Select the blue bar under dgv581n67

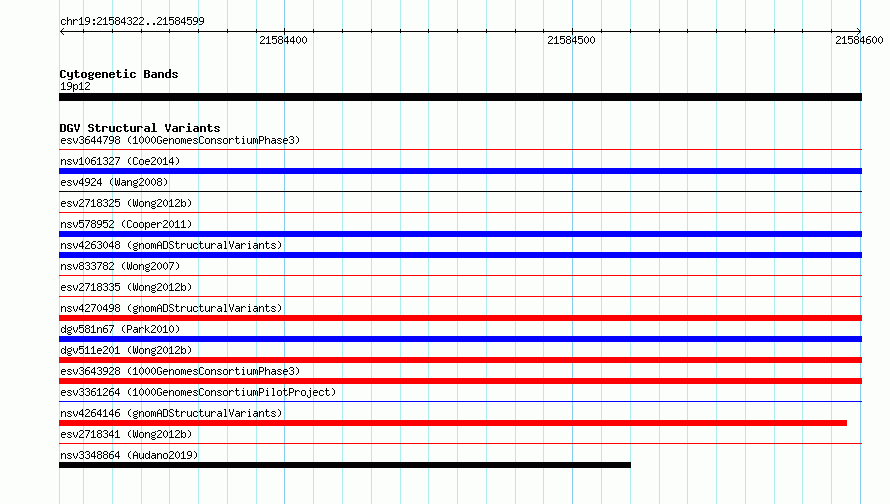coord(460,339)
